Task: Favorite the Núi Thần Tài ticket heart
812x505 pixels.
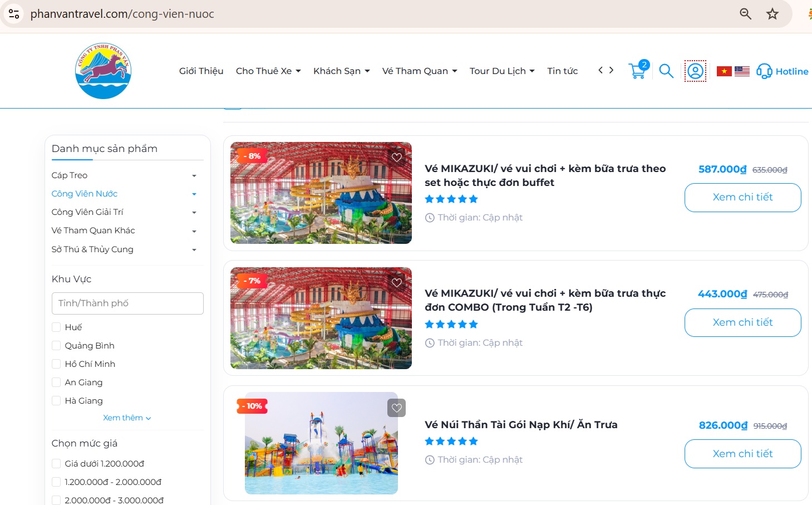Action: (397, 408)
